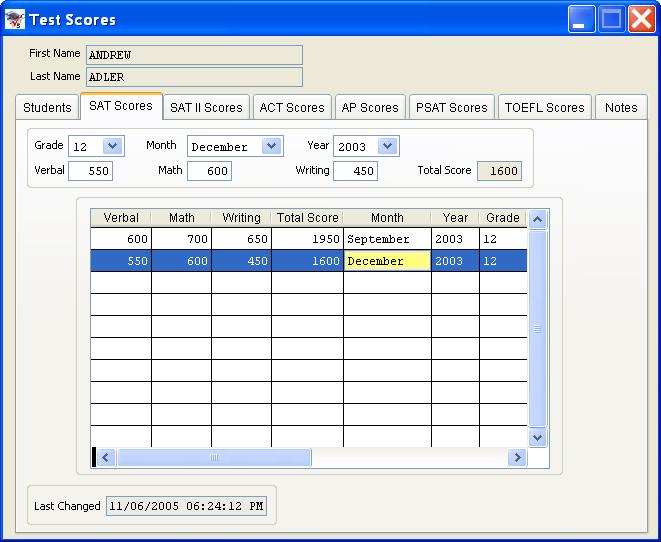661x542 pixels.
Task: Select the ACT Scores tab
Action: (x=291, y=108)
